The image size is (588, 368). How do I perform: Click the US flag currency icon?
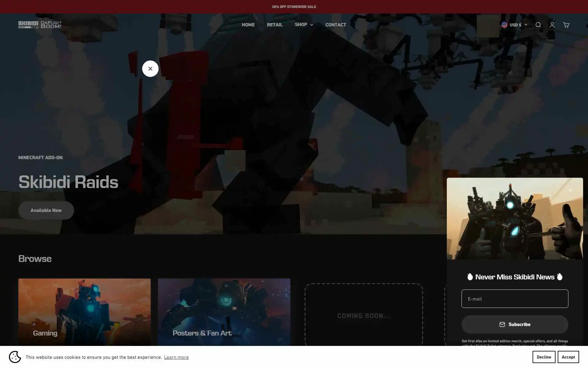504,25
